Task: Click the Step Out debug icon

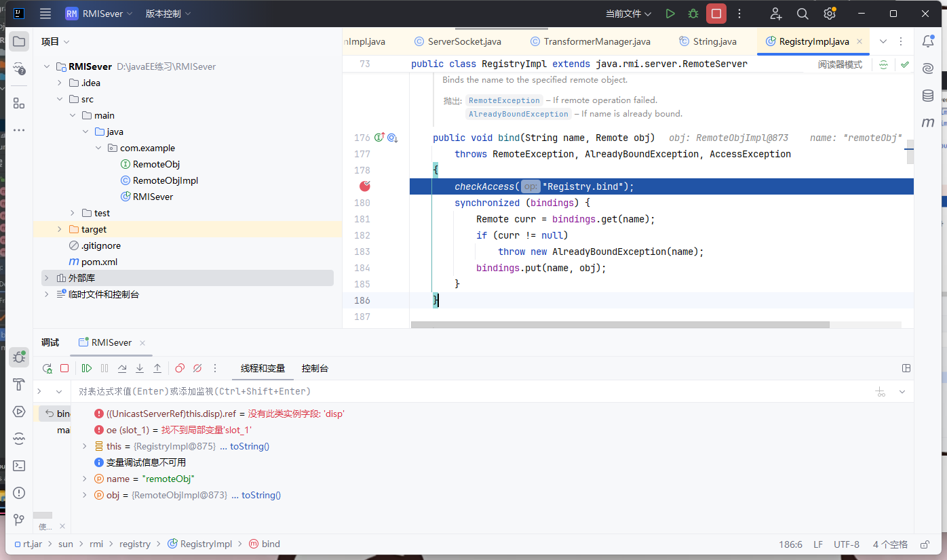Action: pyautogui.click(x=157, y=368)
